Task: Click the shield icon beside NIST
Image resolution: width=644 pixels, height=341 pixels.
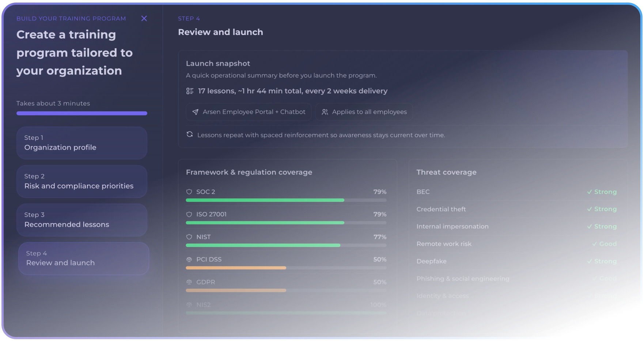Action: coord(189,237)
